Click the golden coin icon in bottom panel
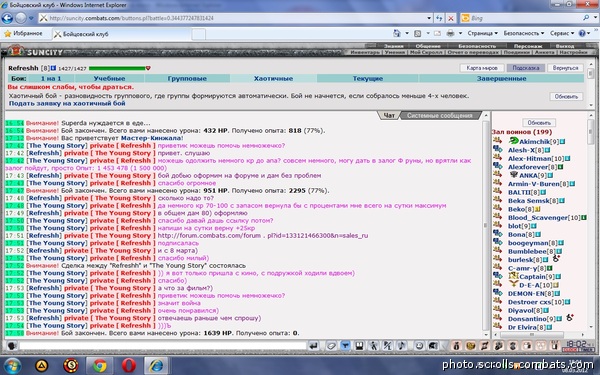Image resolution: width=600 pixels, height=375 pixels. tap(470, 346)
